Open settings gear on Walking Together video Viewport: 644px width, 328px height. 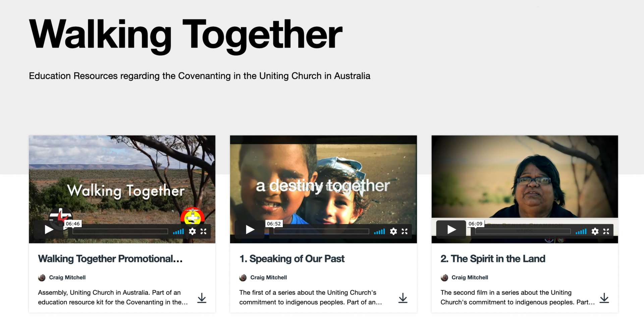coord(192,231)
